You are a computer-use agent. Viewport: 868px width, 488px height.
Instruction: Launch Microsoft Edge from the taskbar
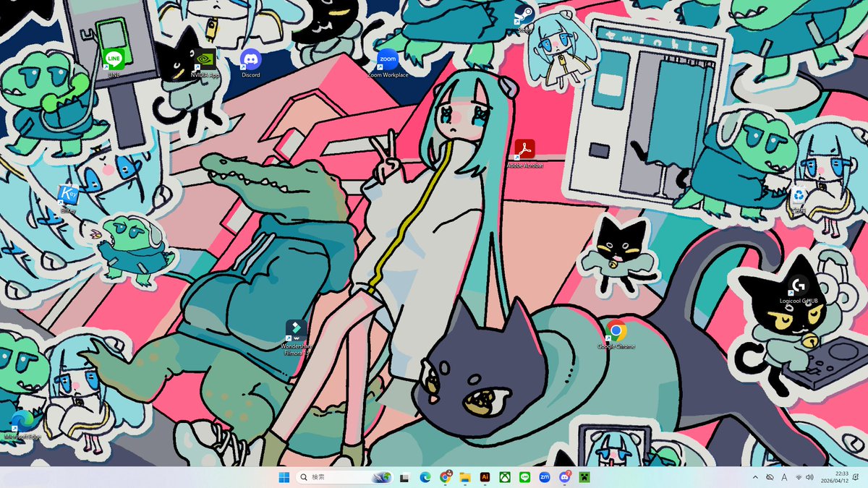point(425,477)
